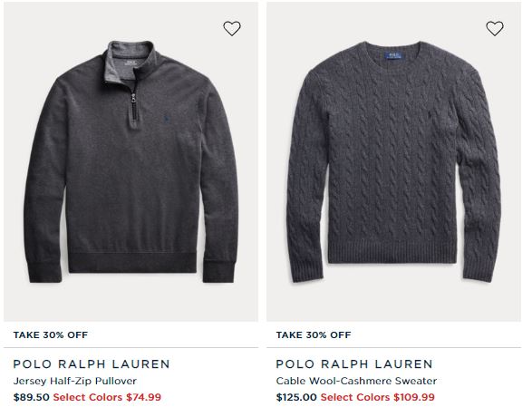
Task: Click the Cable Wool-Cashmere Sweater title link
Action: pos(356,381)
